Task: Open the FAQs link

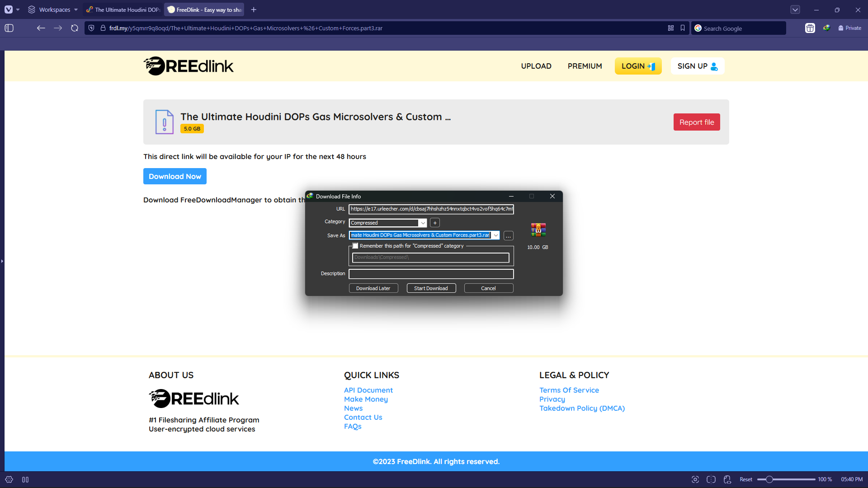Action: tap(353, 426)
